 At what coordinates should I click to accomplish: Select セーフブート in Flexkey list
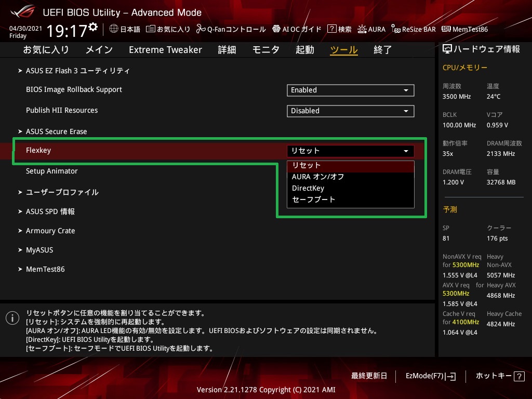(x=351, y=199)
